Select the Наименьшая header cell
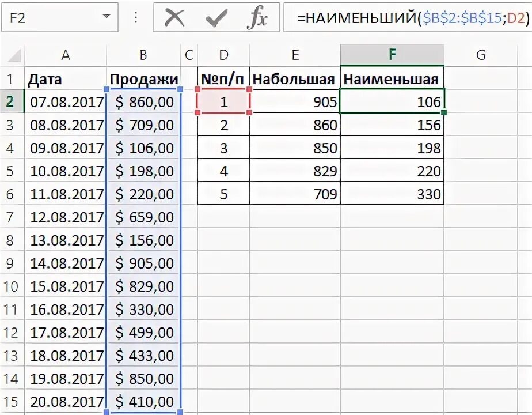Viewport: 532px width, 415px height. [x=392, y=79]
